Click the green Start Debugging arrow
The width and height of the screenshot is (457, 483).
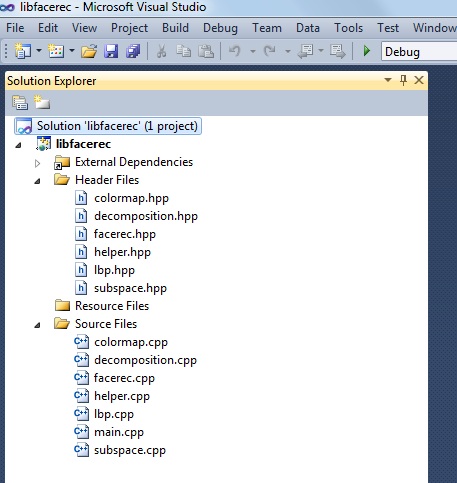(367, 51)
